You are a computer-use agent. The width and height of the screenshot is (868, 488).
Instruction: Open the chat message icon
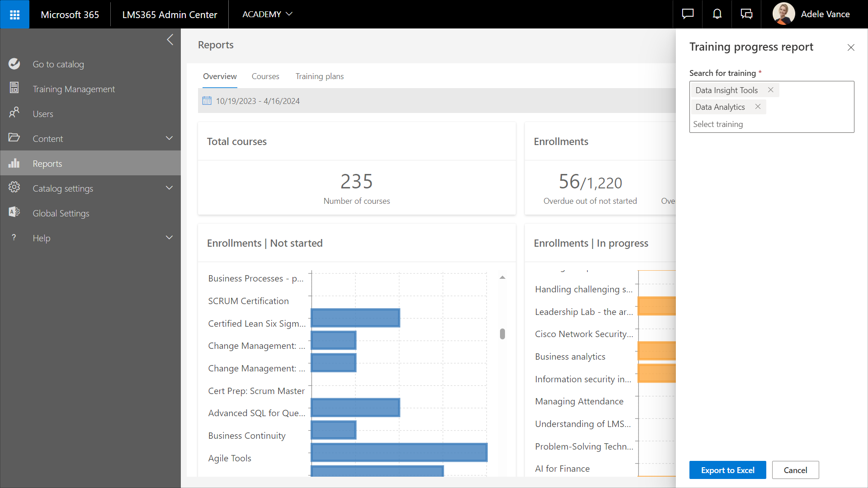click(688, 14)
